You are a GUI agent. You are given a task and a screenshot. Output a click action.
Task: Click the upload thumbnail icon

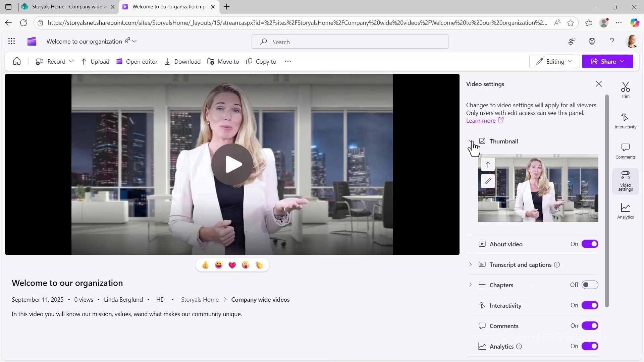point(488,164)
